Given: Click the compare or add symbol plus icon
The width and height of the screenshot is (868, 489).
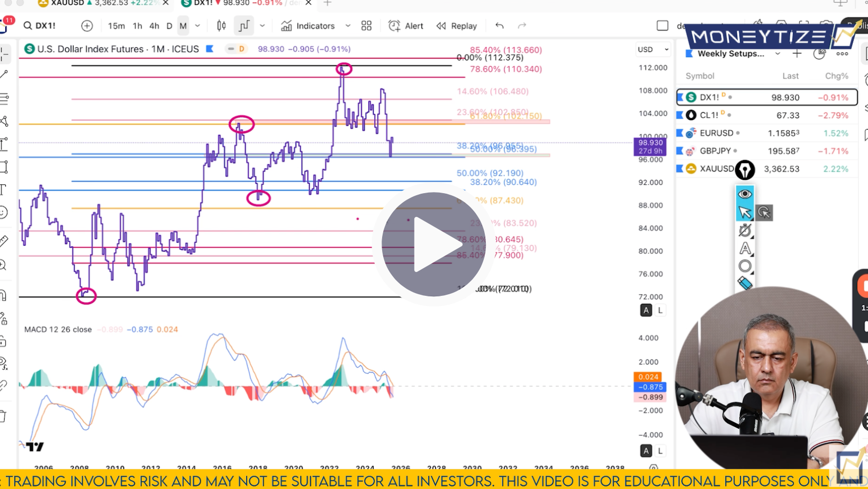Looking at the screenshot, I should coord(87,25).
